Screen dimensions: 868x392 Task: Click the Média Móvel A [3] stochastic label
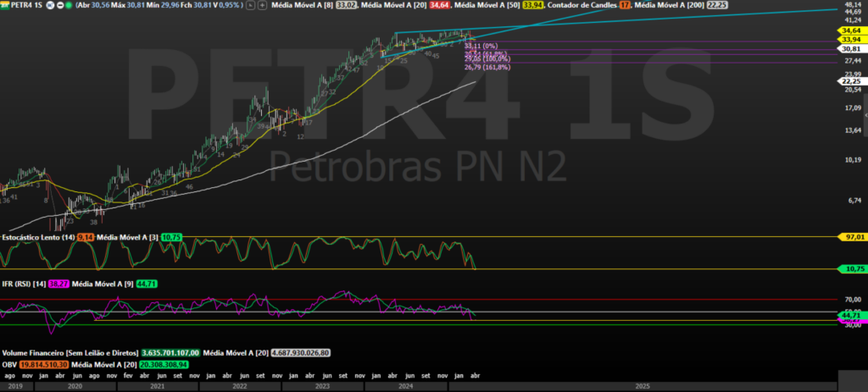point(127,236)
